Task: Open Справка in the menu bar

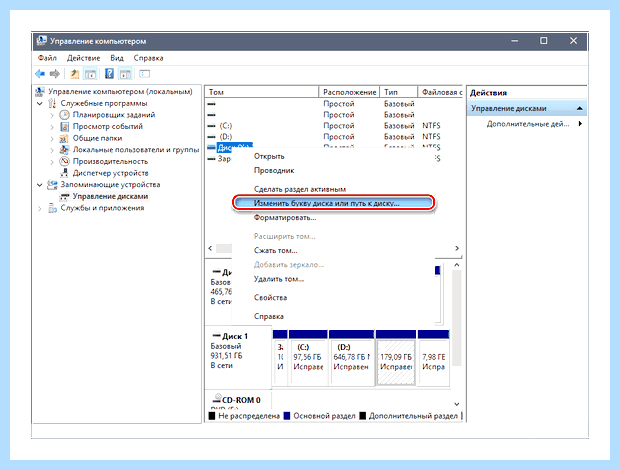Action: click(148, 58)
